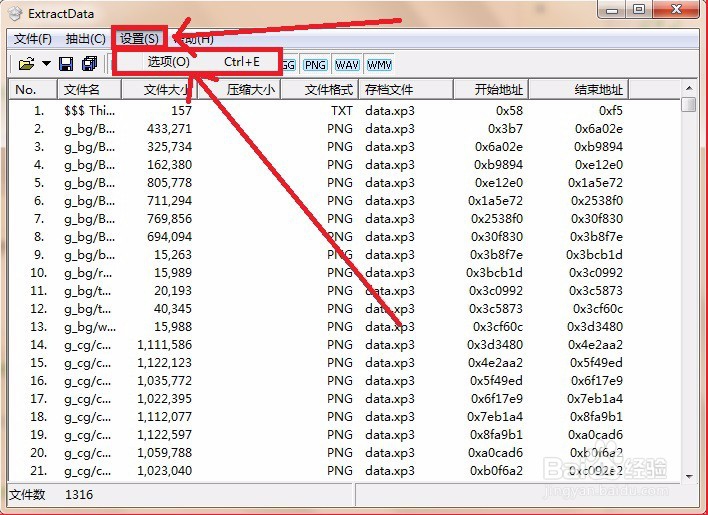The width and height of the screenshot is (708, 515).
Task: Click the open folder toolbar icon
Action: click(27, 64)
